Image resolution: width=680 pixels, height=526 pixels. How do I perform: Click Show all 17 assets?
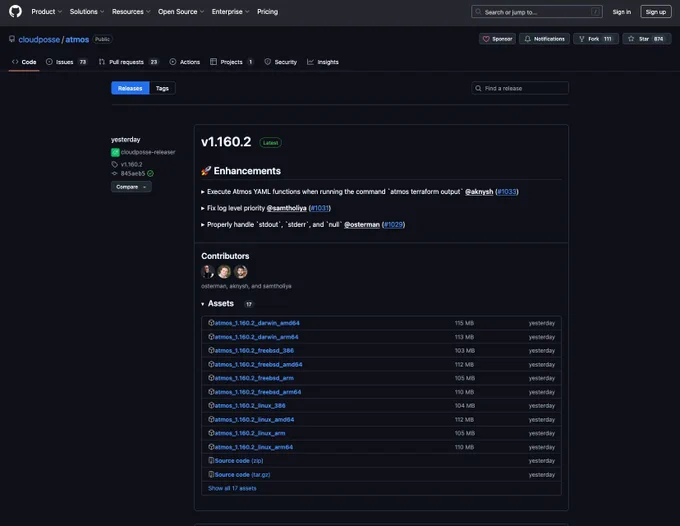pyautogui.click(x=232, y=488)
